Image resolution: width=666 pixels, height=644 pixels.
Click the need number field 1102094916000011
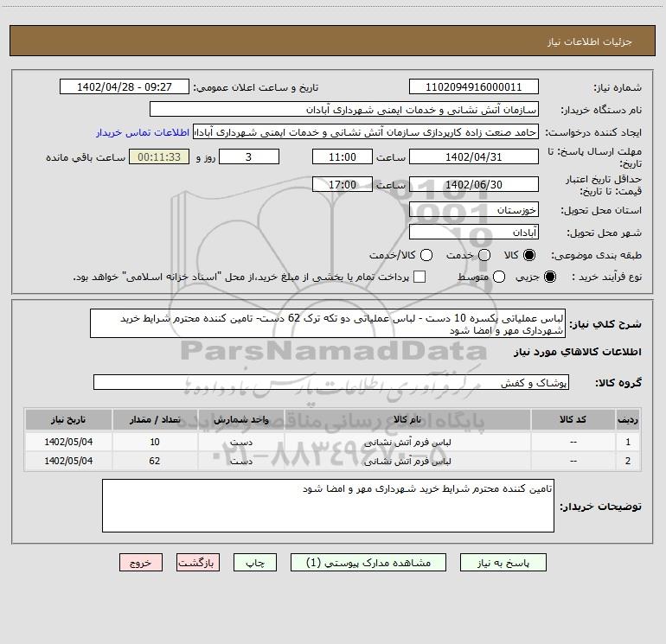click(474, 87)
